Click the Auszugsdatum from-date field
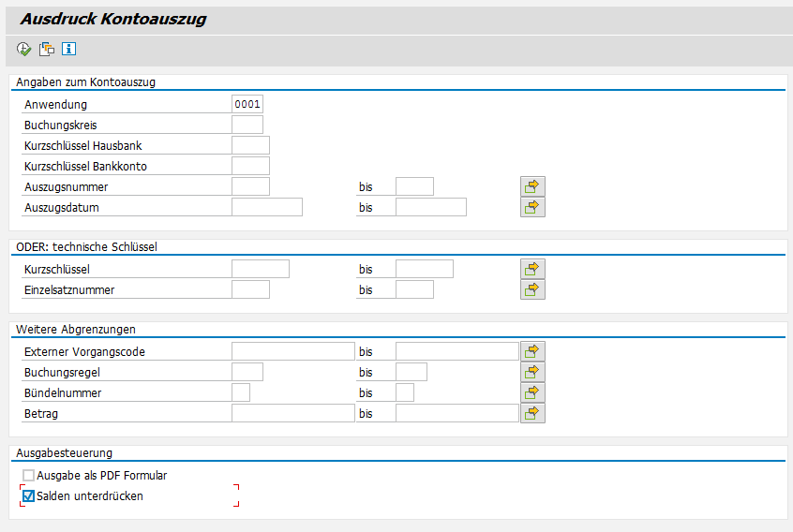 266,207
